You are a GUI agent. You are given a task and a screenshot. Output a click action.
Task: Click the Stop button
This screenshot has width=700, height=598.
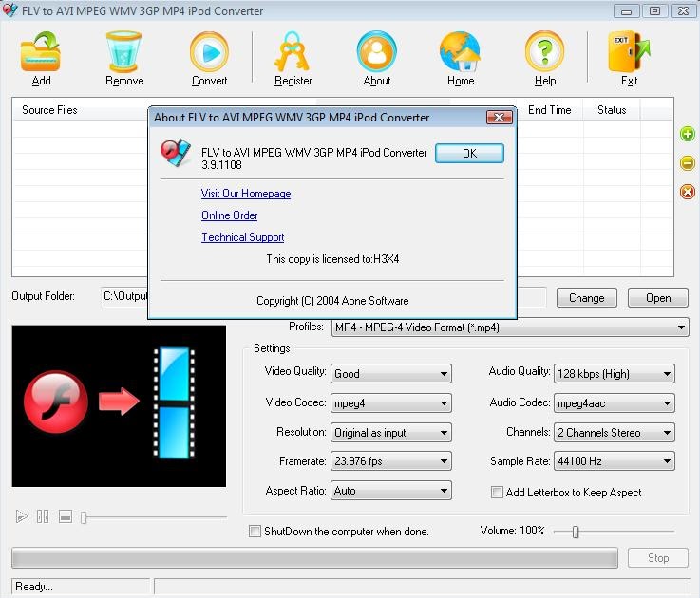tap(658, 558)
